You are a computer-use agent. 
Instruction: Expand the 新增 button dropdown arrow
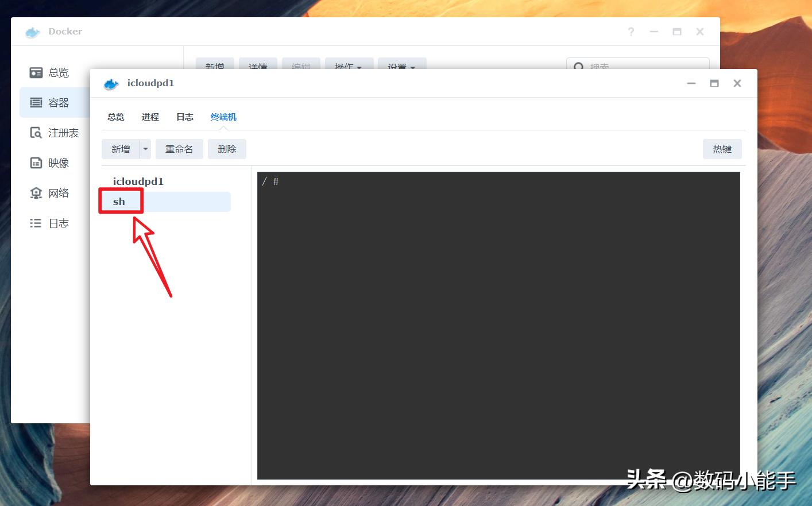[x=145, y=149]
